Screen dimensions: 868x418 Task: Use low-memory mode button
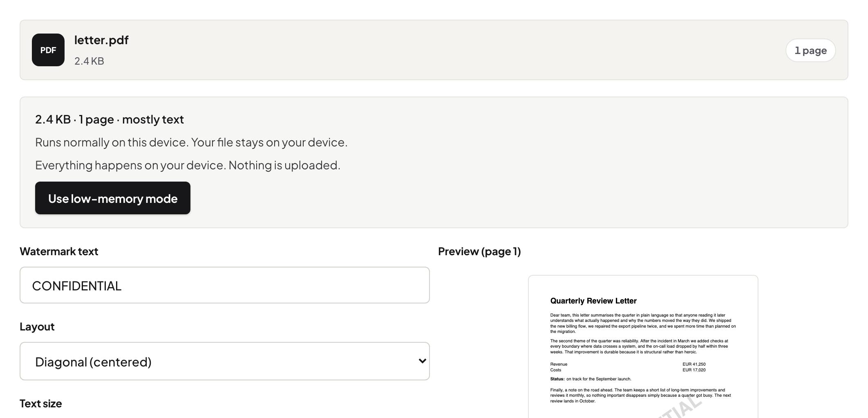[x=113, y=198]
